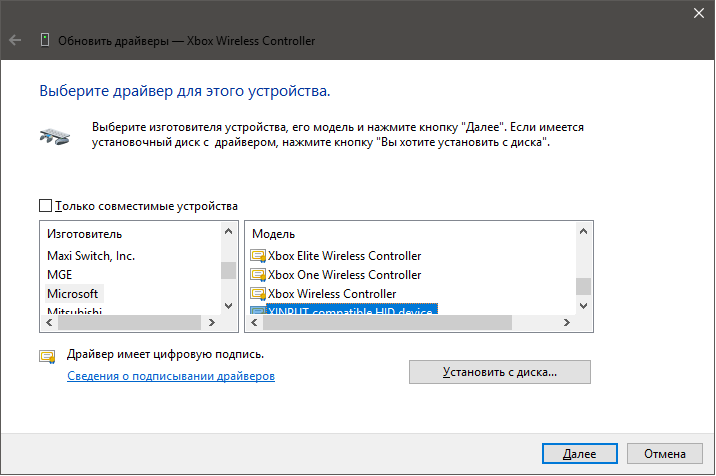Click the manufacturer list scroll up arrow
Viewport: 716px width, 476px height.
(228, 232)
